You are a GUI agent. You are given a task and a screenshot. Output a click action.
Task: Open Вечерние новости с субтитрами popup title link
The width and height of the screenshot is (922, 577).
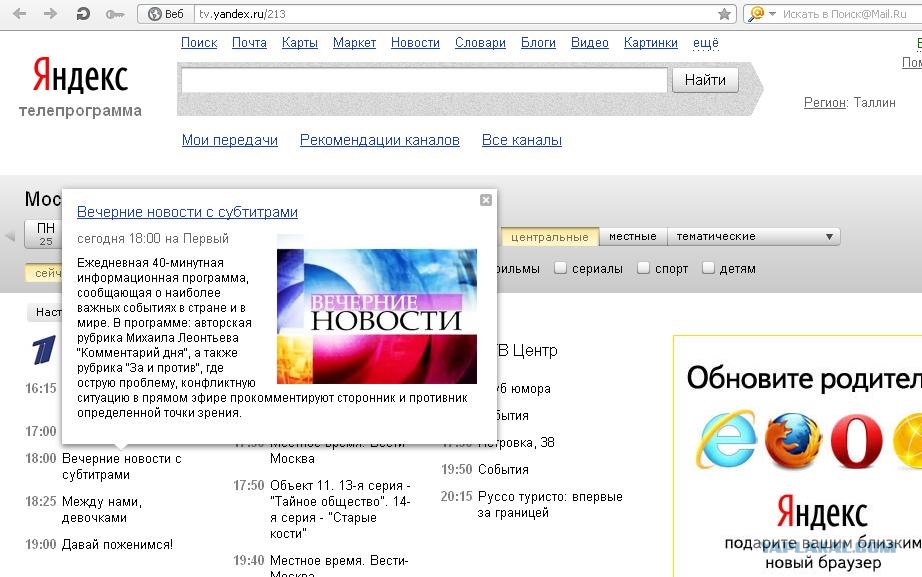tap(187, 212)
